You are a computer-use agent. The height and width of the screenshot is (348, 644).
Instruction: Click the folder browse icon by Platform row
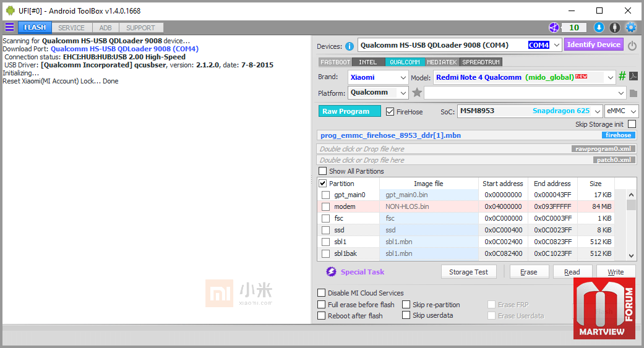(x=633, y=93)
